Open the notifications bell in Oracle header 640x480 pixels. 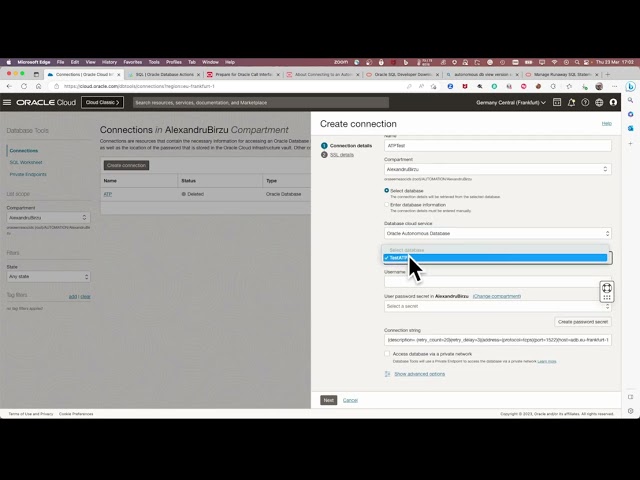pyautogui.click(x=571, y=102)
